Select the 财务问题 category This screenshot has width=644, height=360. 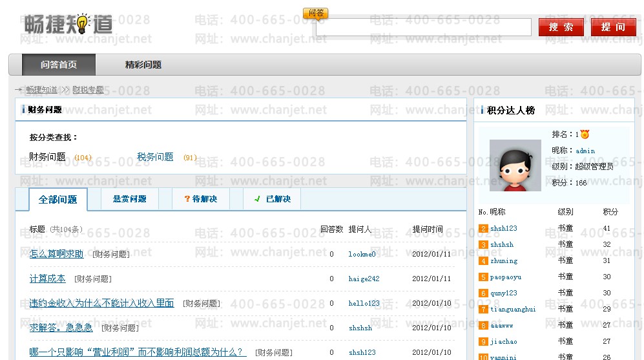(47, 157)
